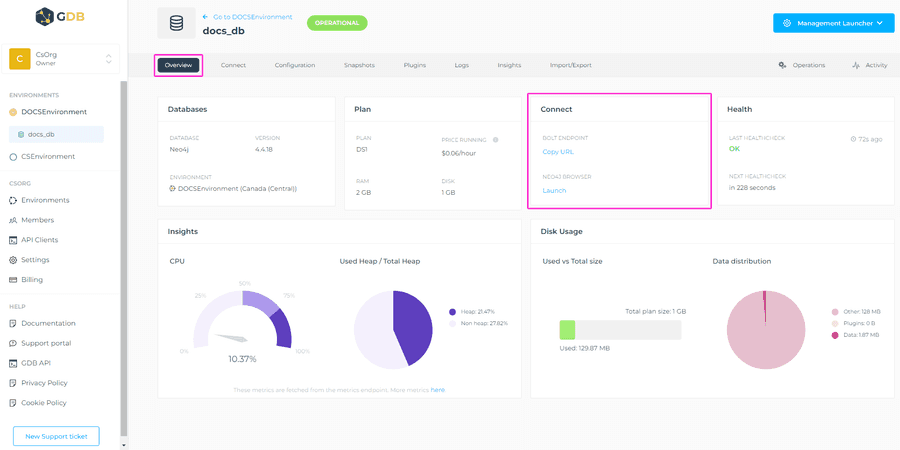Screen dimensions: 900x450
Task: Switch to the Plugins tab
Action: click(414, 65)
